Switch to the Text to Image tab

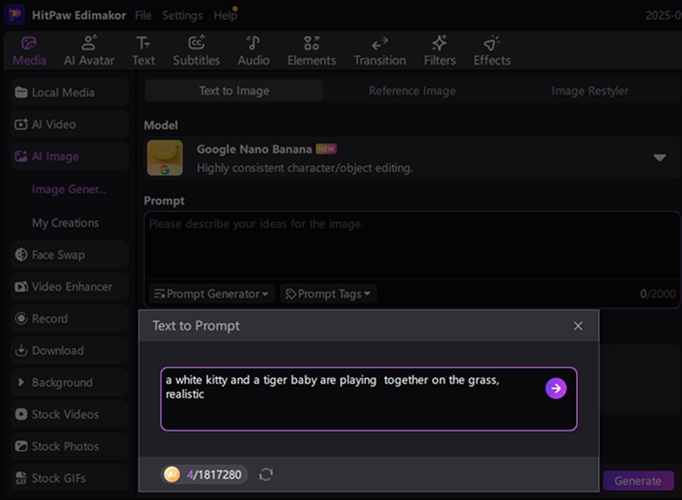click(x=234, y=90)
